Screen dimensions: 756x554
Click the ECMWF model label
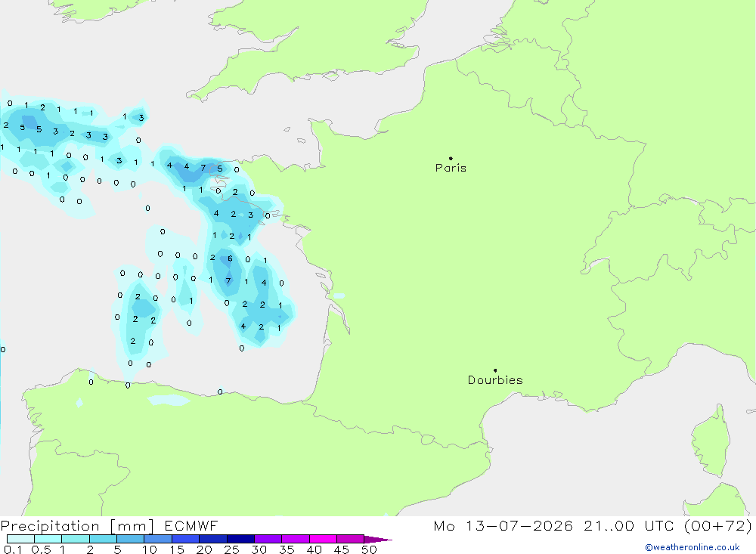pyautogui.click(x=191, y=526)
